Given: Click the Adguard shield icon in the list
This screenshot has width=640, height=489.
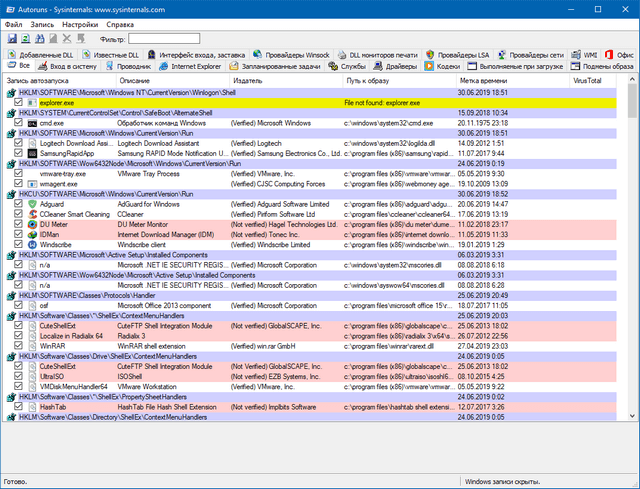Looking at the screenshot, I should point(32,204).
